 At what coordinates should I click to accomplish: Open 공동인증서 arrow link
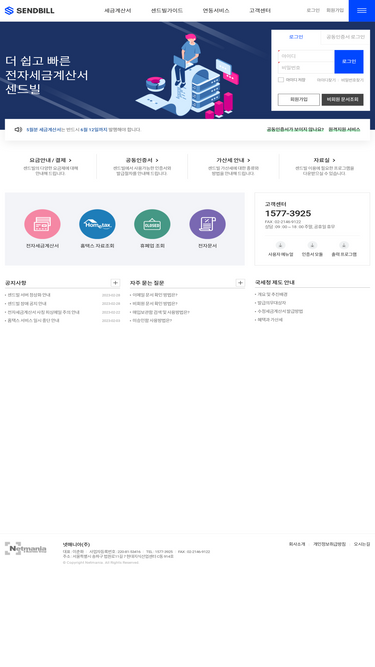142,160
